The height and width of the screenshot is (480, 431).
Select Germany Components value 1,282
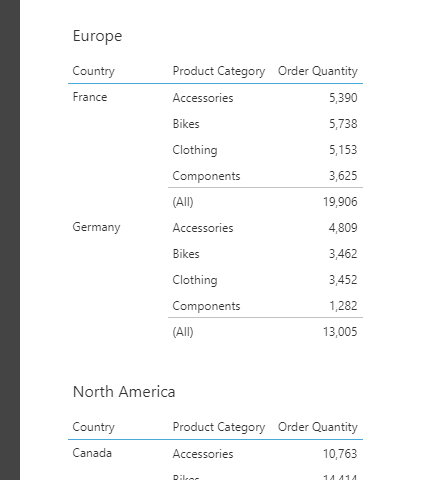click(343, 306)
